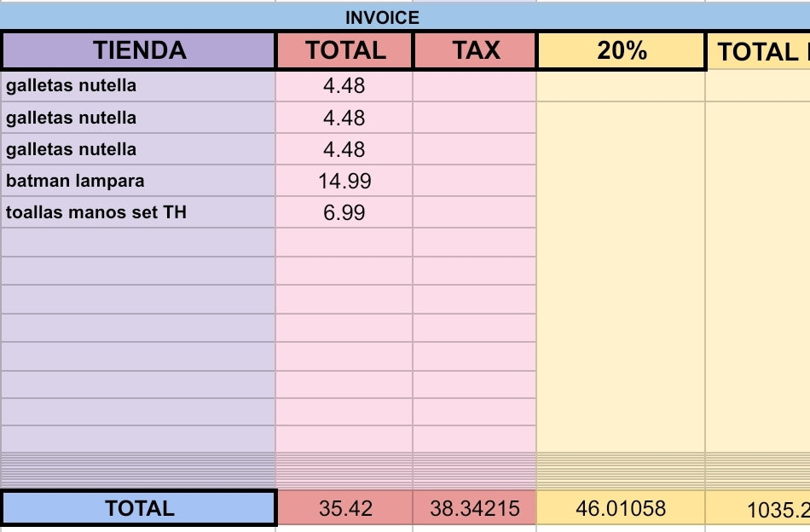This screenshot has height=532, width=810.
Task: Select empty TAX cell beside batman lampara
Action: [475, 181]
